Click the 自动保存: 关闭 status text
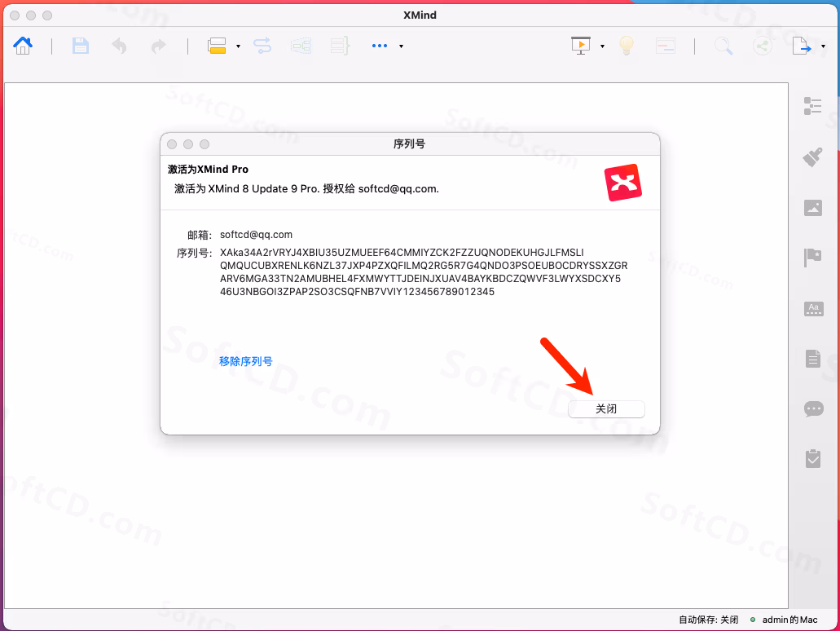 tap(708, 620)
